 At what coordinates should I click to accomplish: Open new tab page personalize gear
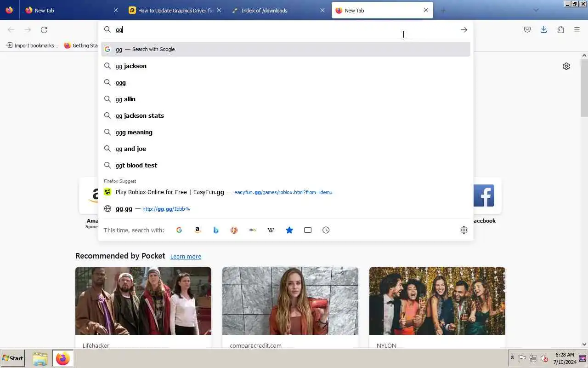(566, 66)
